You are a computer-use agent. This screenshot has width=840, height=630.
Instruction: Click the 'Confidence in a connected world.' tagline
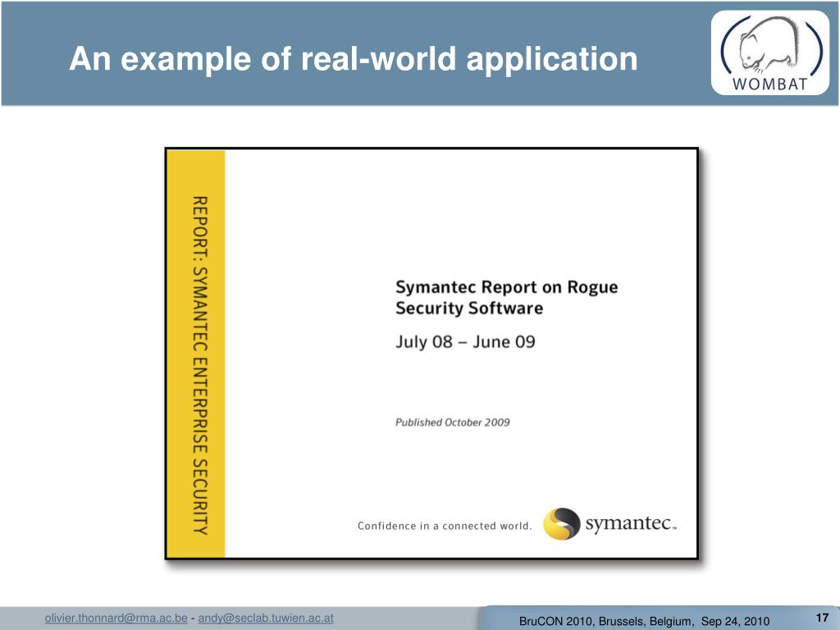[444, 526]
